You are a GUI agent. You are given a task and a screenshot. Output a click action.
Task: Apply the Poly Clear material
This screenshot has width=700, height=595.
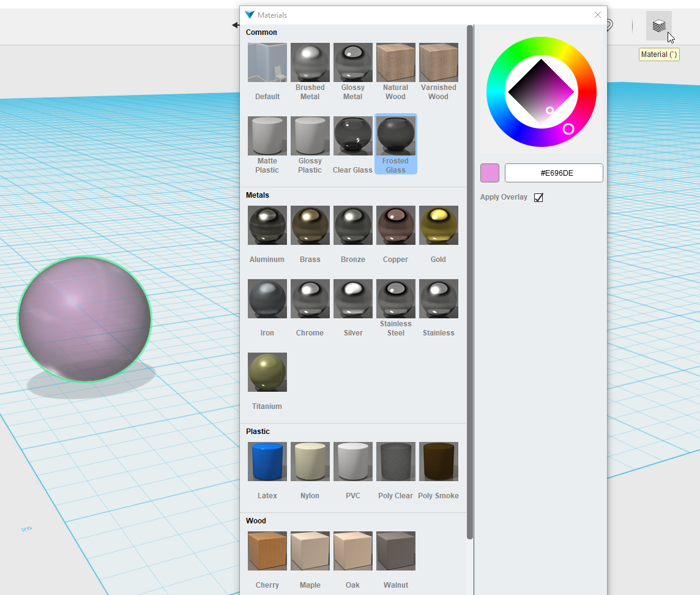pyautogui.click(x=395, y=462)
